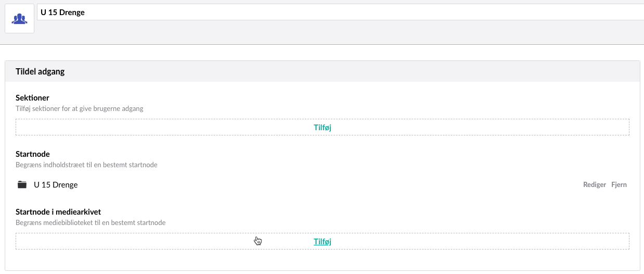Select the 'Begræns indholdstræet' description text
This screenshot has height=274, width=644.
[86, 165]
